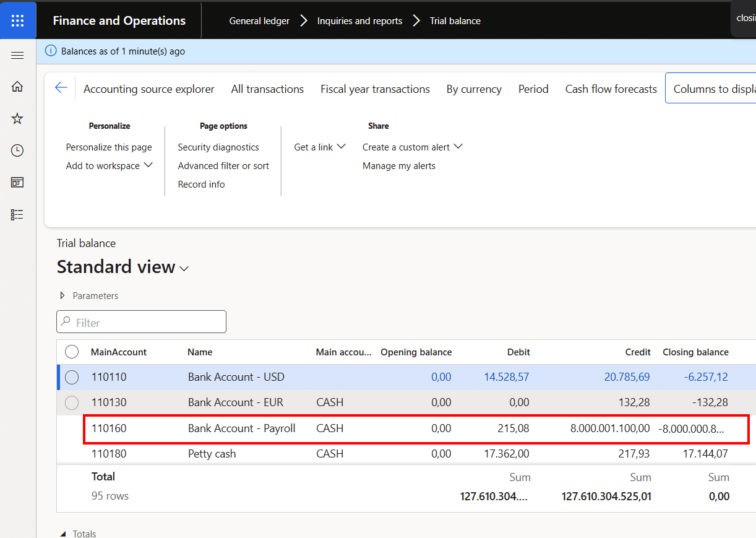Open debit amount 14.528,57 link
The height and width of the screenshot is (538, 756).
pos(507,377)
